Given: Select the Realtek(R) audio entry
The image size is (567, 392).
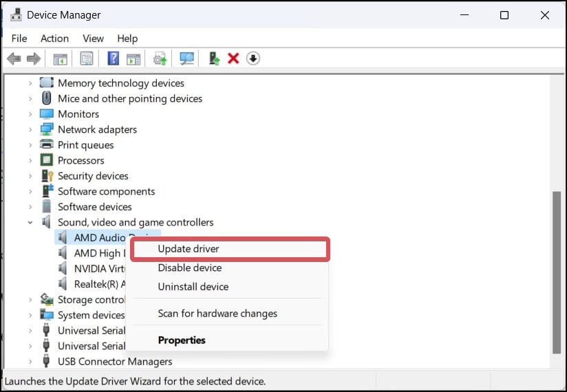Looking at the screenshot, I should 100,284.
